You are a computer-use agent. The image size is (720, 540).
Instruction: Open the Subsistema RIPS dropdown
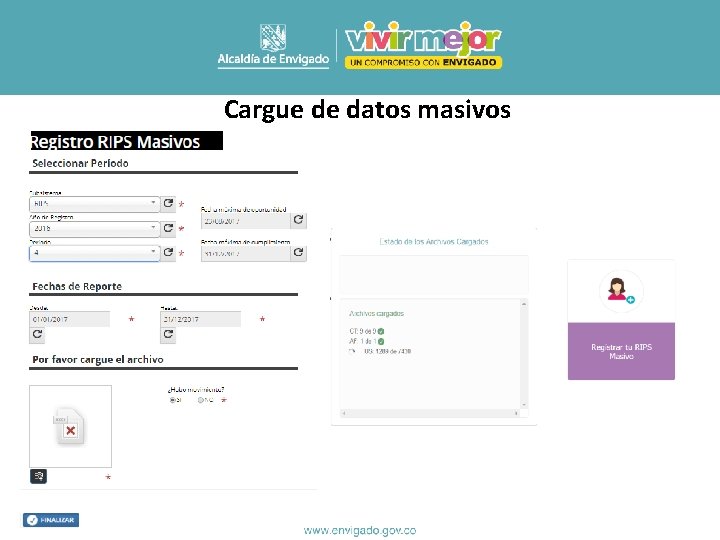tap(95, 203)
